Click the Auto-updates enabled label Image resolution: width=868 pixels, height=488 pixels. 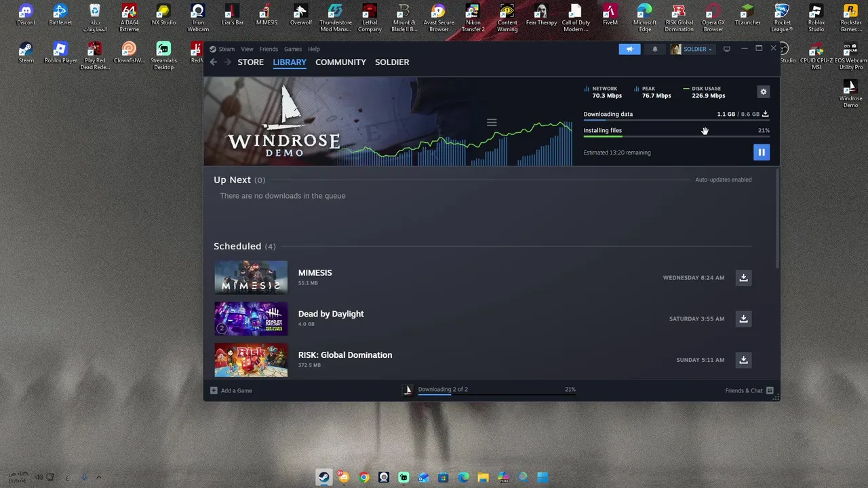[723, 180]
